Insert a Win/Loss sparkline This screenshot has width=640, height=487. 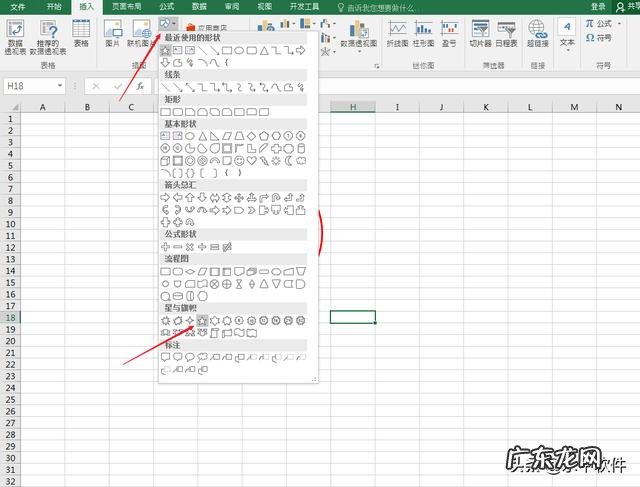[449, 33]
